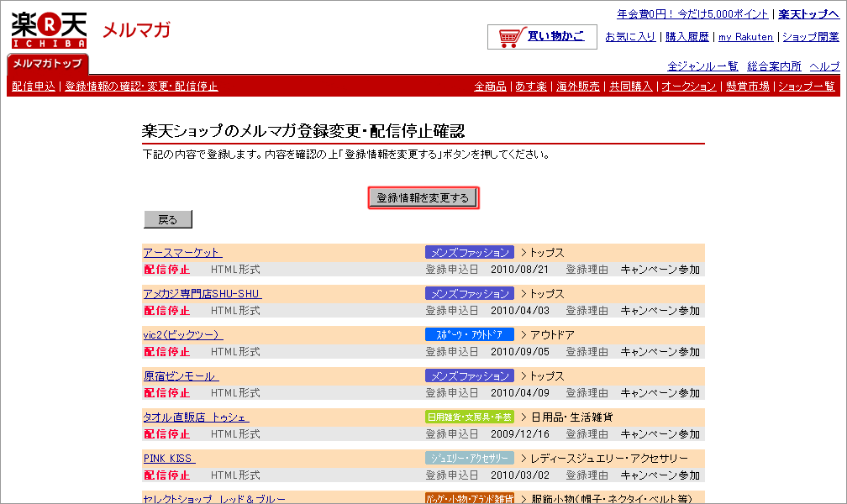Open the 全商品 menu link
The width and height of the screenshot is (847, 504).
coord(490,87)
